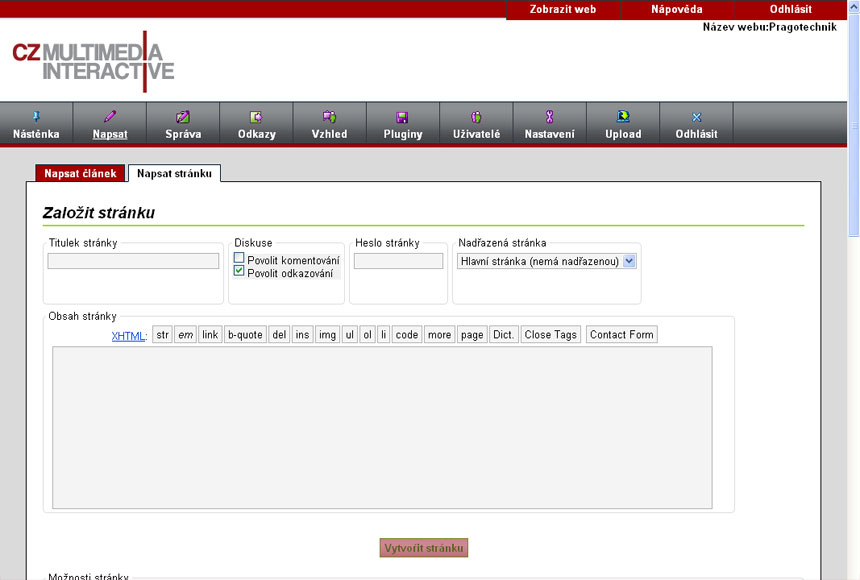The image size is (860, 580).
Task: Click the Odkazy links icon
Action: click(256, 116)
